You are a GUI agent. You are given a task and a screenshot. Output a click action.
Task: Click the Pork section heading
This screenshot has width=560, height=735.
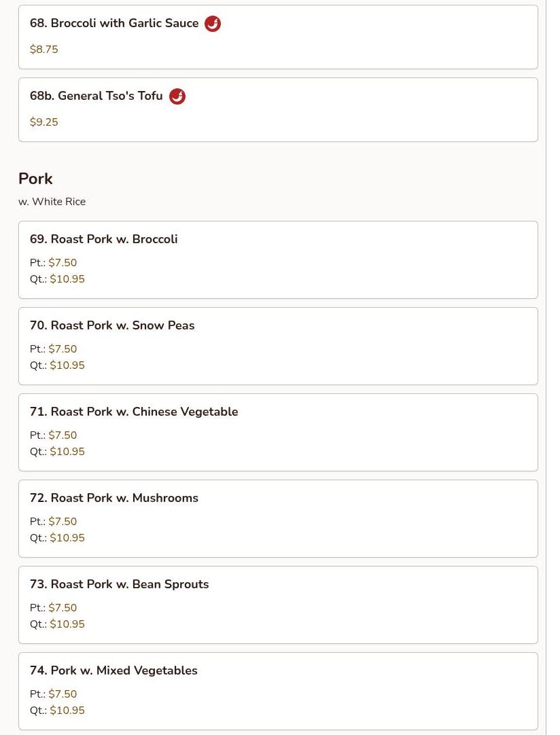(35, 179)
